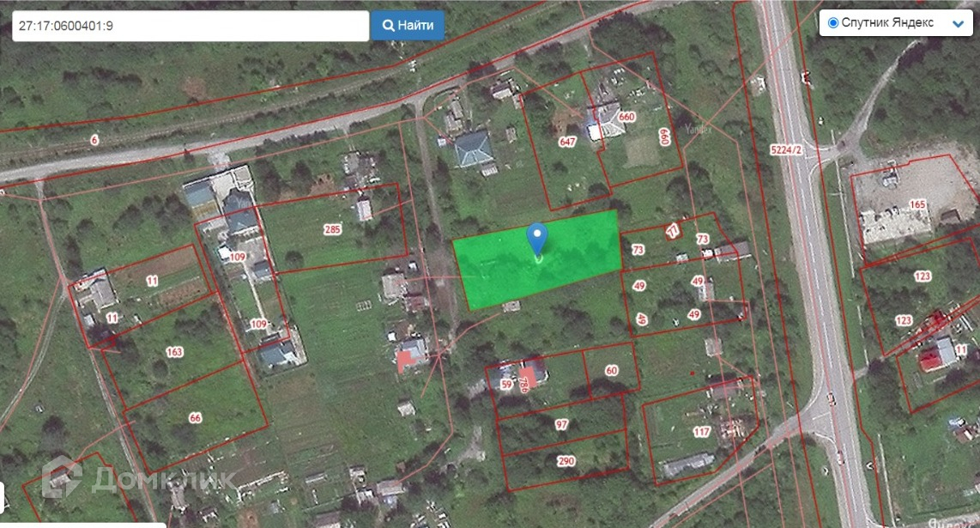Click road parcel label 5224/2
The image size is (980, 528).
(785, 150)
